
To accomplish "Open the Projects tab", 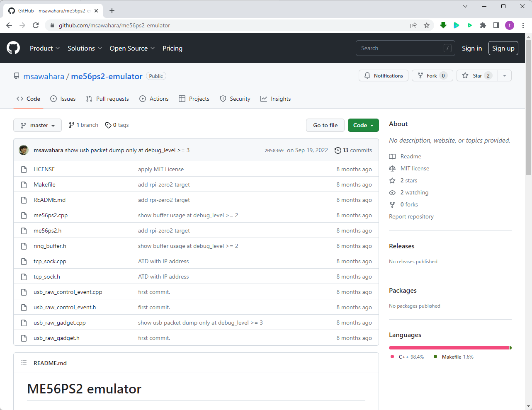I will 194,99.
